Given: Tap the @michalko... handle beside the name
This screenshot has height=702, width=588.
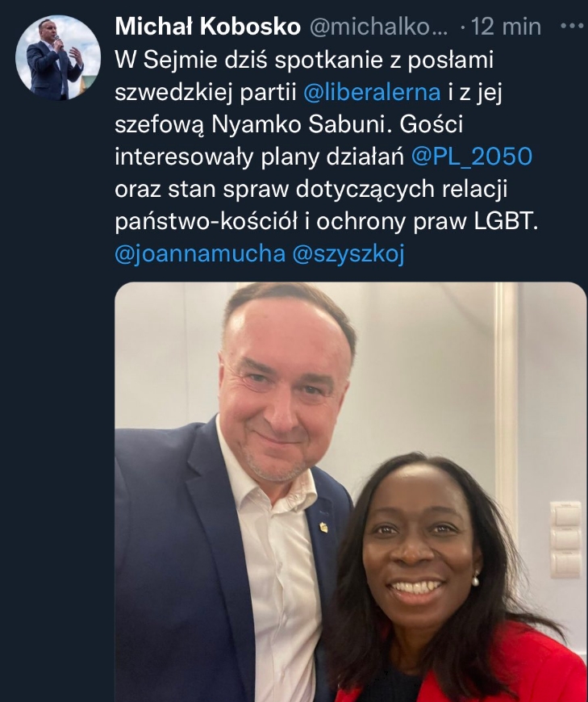Looking at the screenshot, I should (x=378, y=27).
